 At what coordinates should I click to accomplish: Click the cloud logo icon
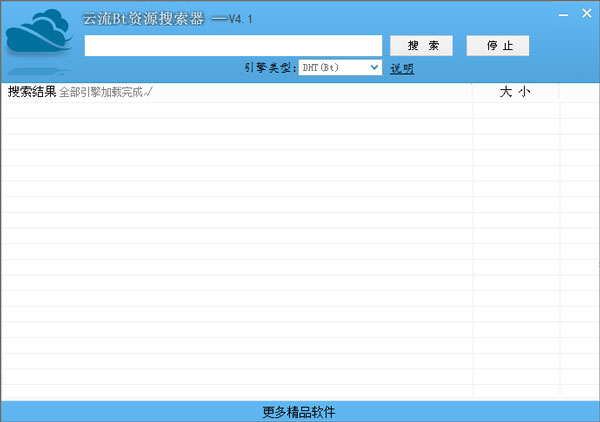39,31
